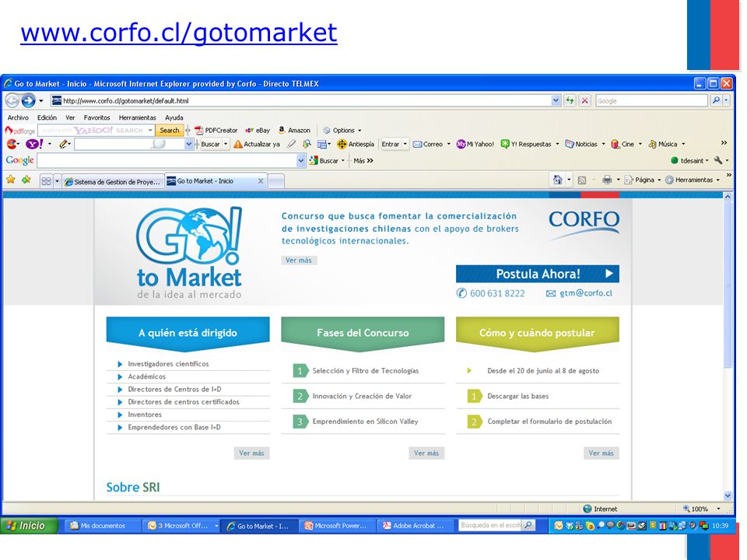The image size is (747, 560).
Task: Click the page vertical scrollbar down arrow
Action: [728, 495]
